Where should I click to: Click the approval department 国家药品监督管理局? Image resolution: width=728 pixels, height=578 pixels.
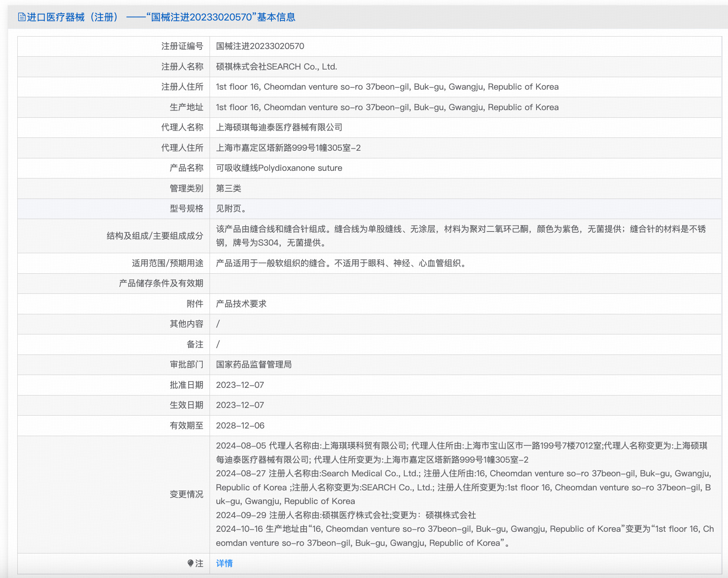pos(254,365)
